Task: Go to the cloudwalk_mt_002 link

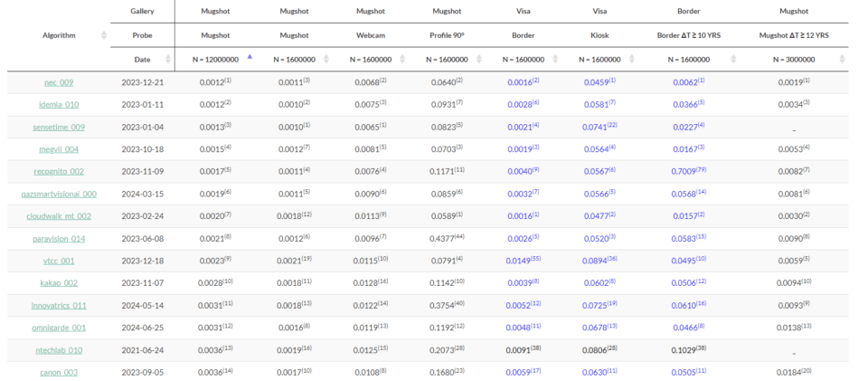Action: pyautogui.click(x=58, y=215)
